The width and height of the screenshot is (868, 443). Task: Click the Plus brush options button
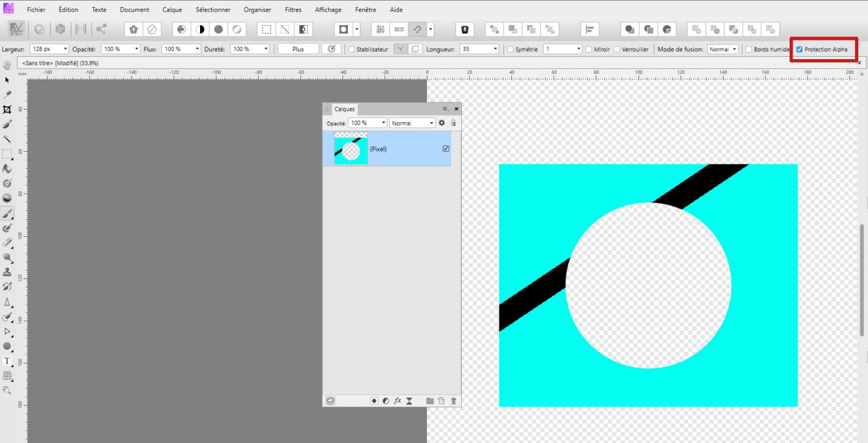coord(298,50)
